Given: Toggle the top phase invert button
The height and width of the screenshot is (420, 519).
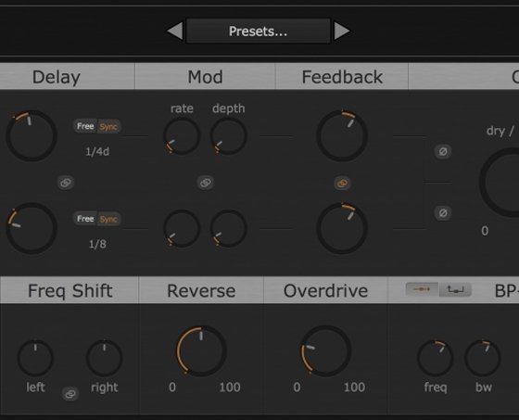Looking at the screenshot, I should pyautogui.click(x=443, y=152).
